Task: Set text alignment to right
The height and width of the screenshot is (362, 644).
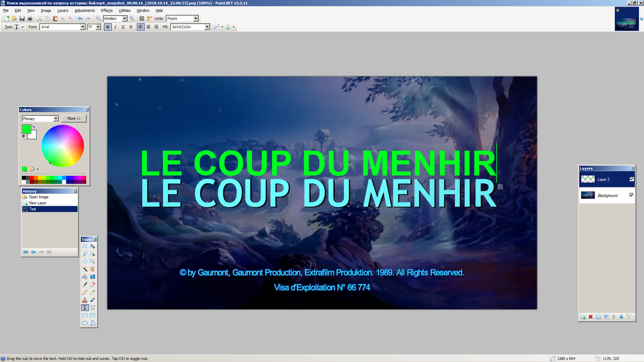Action: click(x=156, y=27)
